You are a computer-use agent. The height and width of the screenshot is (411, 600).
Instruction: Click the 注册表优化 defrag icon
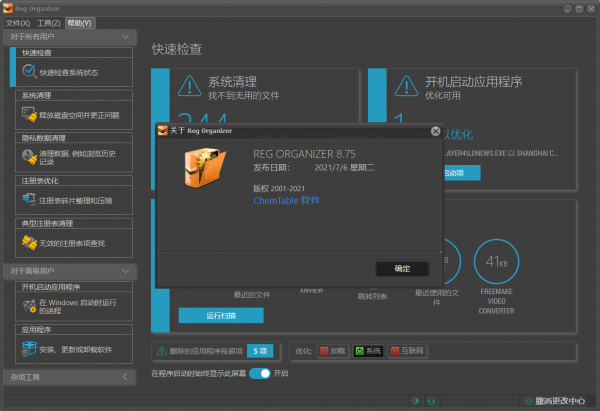[x=29, y=199]
